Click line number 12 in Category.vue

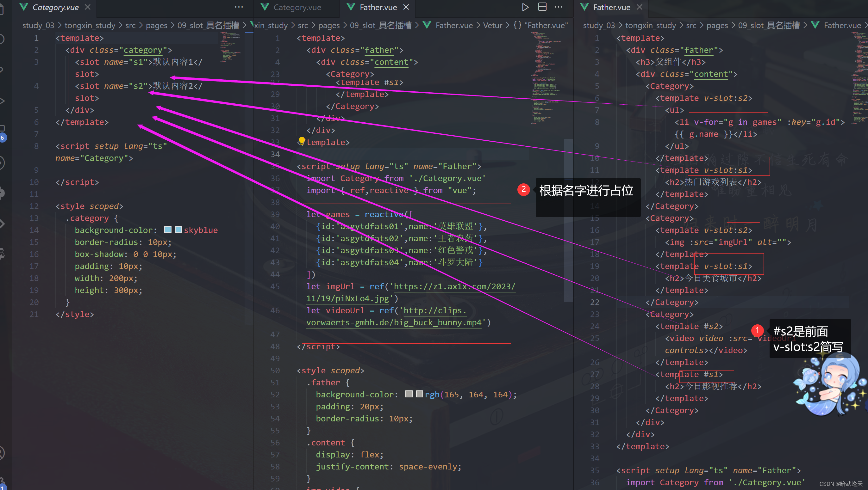(34, 206)
